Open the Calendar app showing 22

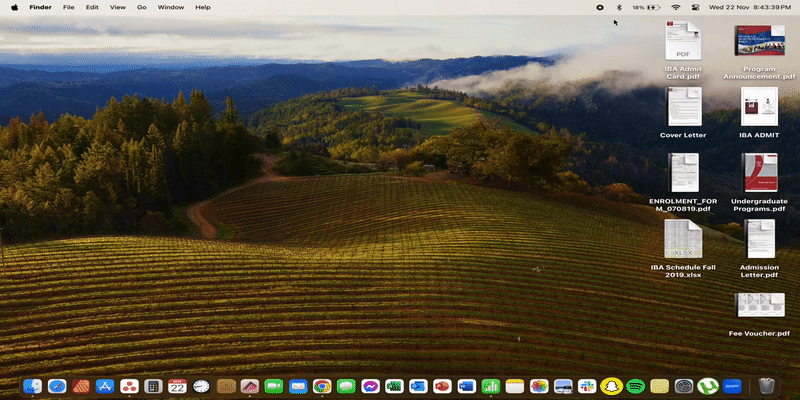tap(177, 386)
